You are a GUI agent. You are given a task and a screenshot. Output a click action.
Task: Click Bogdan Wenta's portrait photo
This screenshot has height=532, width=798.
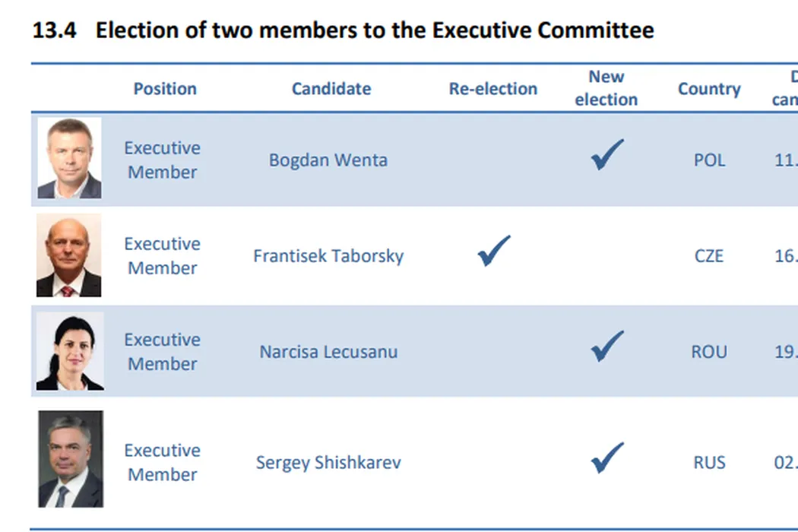[69, 158]
